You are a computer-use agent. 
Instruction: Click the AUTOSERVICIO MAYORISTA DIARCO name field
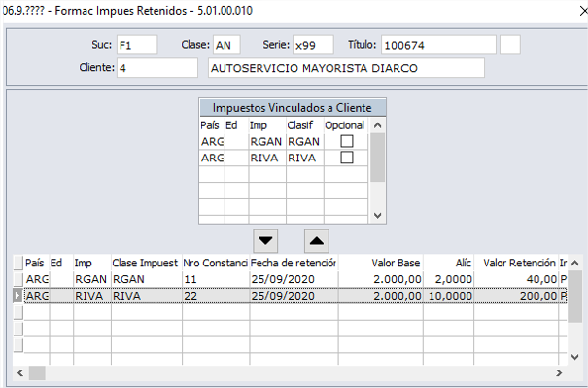[x=347, y=68]
